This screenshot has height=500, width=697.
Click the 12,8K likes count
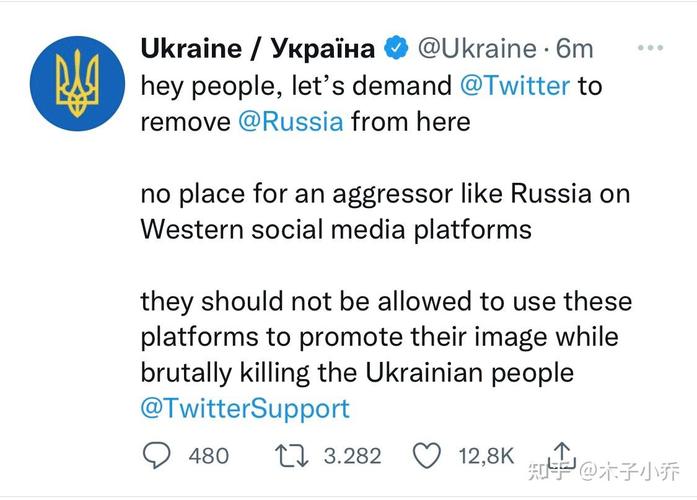coord(486,456)
